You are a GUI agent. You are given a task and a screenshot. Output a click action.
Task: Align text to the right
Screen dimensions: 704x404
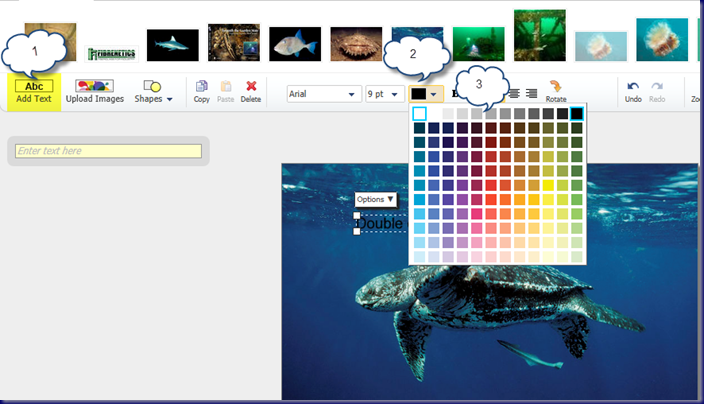coord(531,93)
